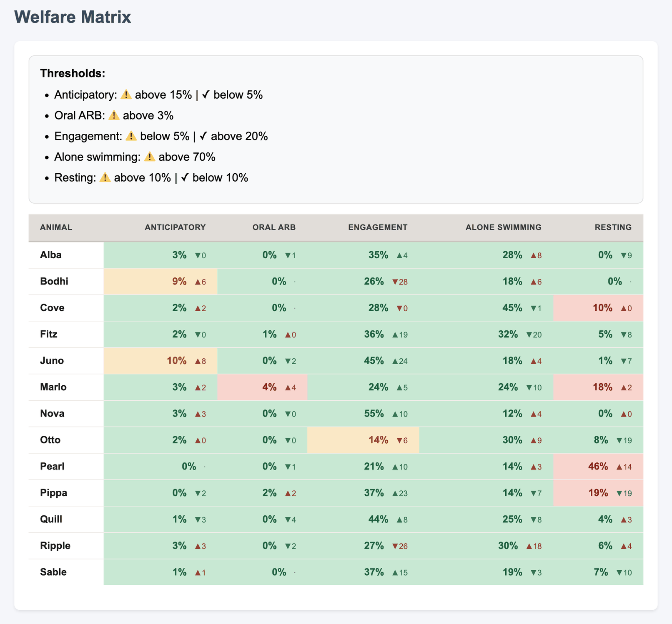The width and height of the screenshot is (672, 624).
Task: Click Quill's 44% engagement value
Action: click(378, 519)
